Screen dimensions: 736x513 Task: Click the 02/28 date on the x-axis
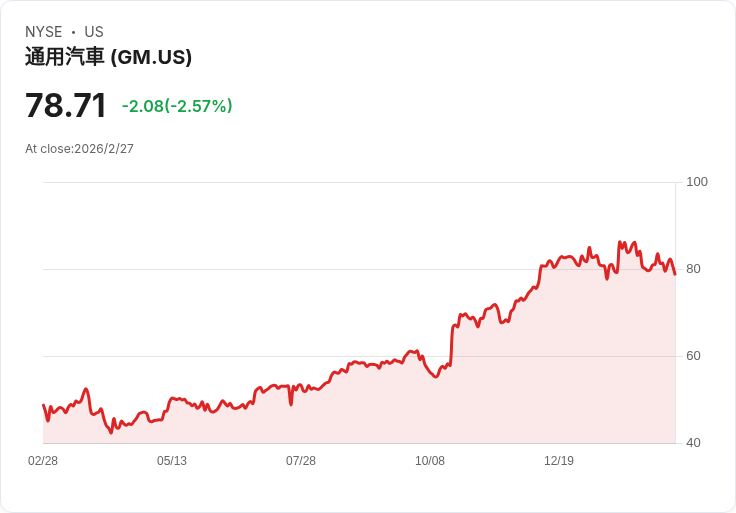tap(43, 460)
